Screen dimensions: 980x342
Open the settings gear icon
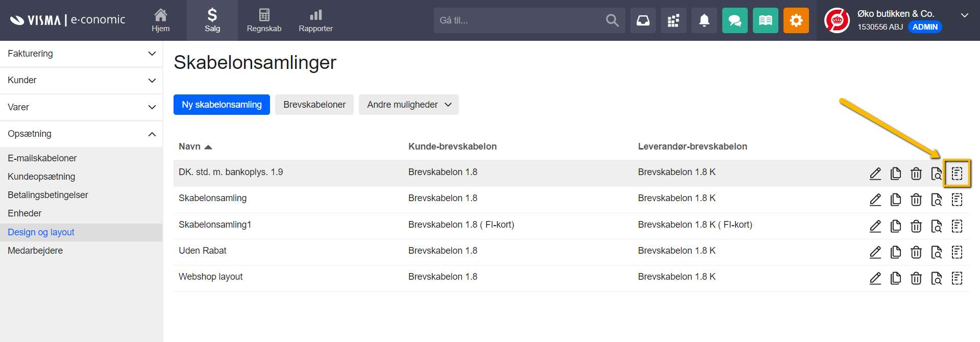pyautogui.click(x=796, y=20)
